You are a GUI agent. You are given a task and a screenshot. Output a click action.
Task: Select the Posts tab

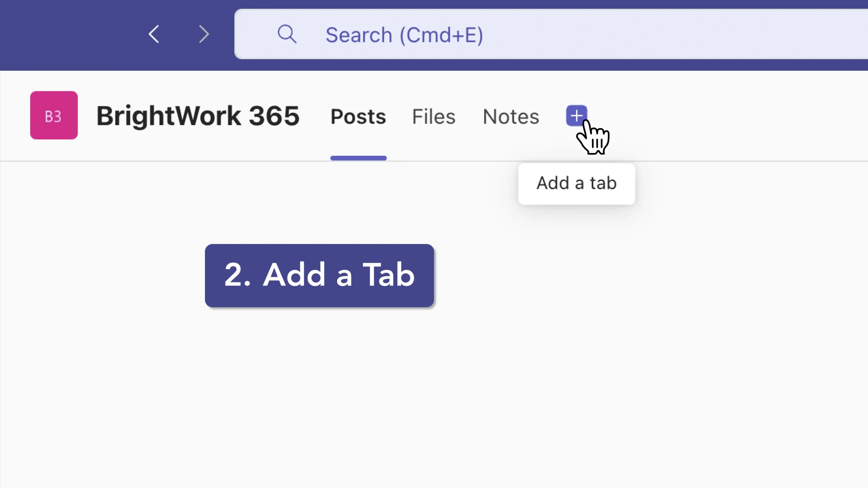(x=358, y=117)
